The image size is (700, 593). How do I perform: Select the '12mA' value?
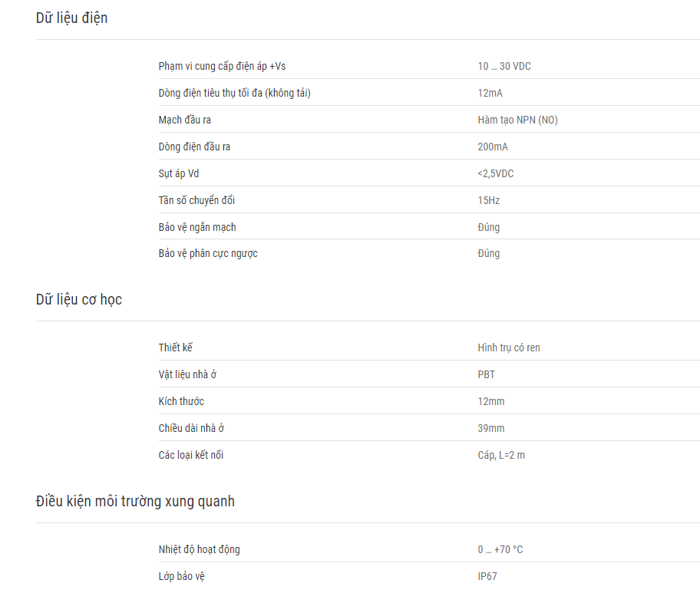coord(490,93)
